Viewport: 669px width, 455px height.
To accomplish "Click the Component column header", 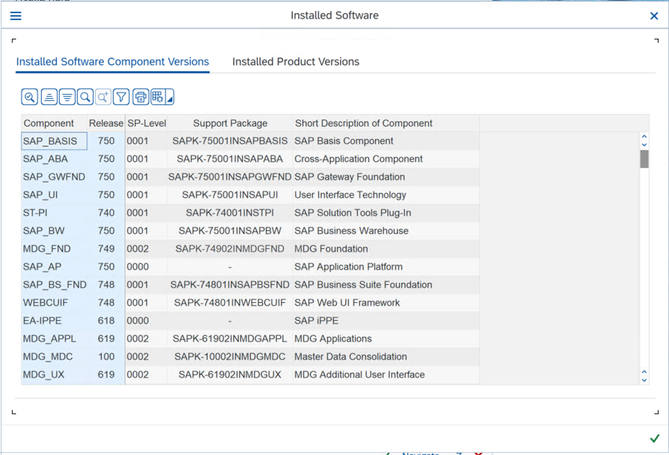I will [54, 123].
